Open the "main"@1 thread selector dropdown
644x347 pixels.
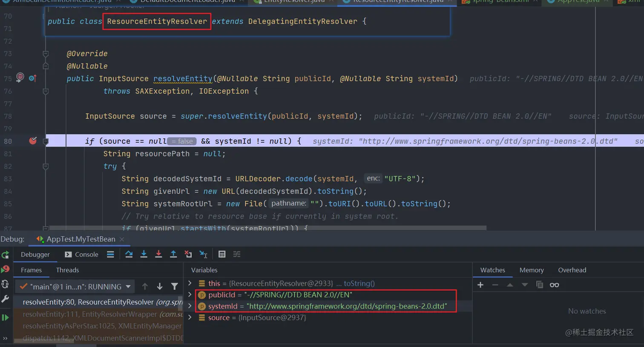coord(75,287)
